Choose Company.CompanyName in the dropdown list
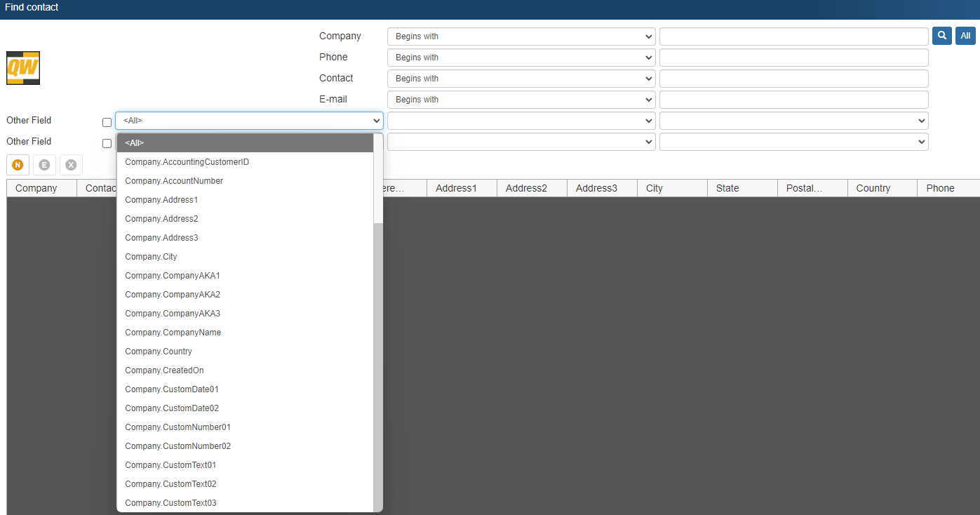Screen dimensions: 980x515 pyautogui.click(x=173, y=333)
